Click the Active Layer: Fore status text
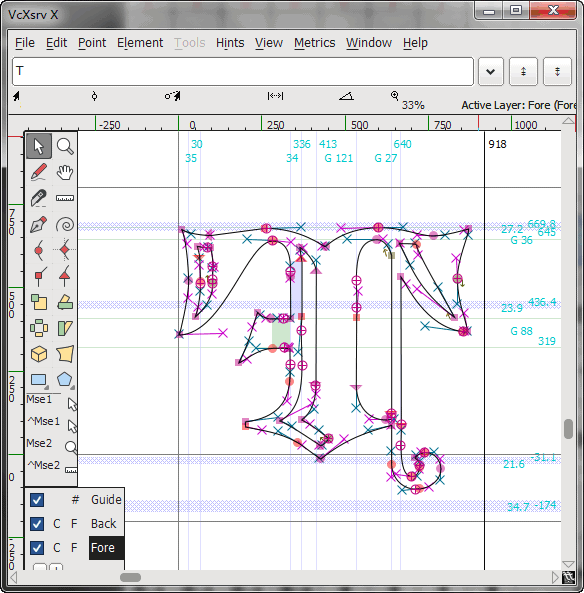The image size is (584, 593). [518, 105]
